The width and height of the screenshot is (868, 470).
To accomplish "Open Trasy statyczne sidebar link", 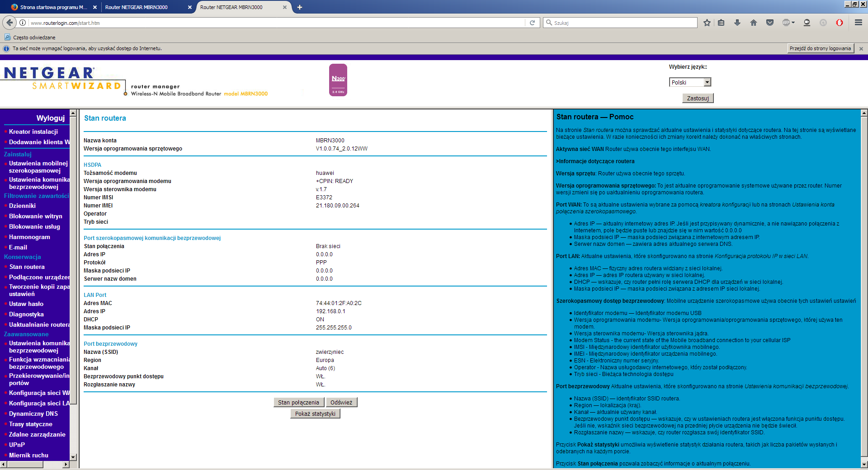I will coord(31,424).
